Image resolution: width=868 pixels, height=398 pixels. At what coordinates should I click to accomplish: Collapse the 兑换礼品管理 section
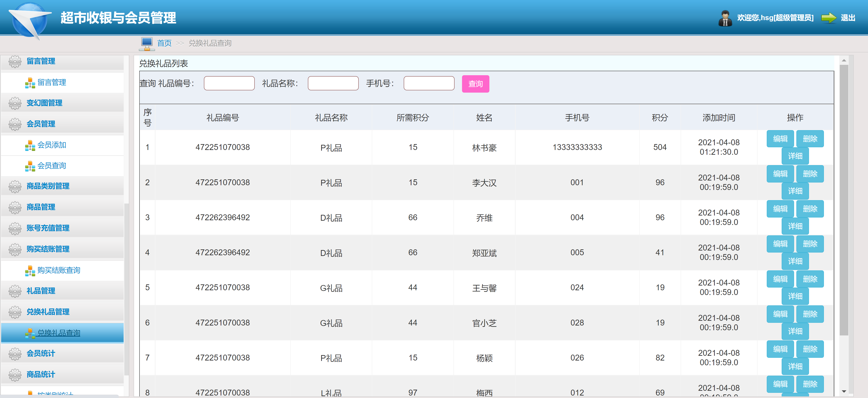(48, 312)
